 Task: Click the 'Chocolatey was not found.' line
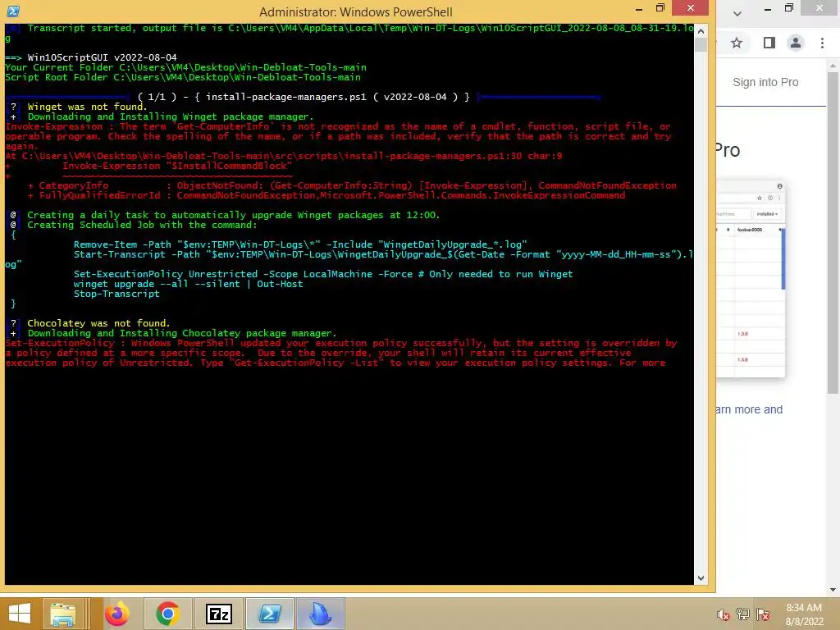(98, 323)
